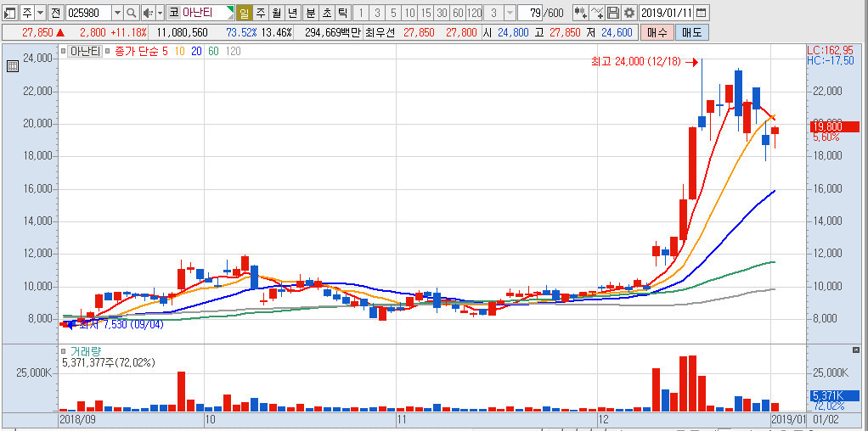Click the speaker sound icon
This screenshot has width=868, height=431.
tap(147, 12)
